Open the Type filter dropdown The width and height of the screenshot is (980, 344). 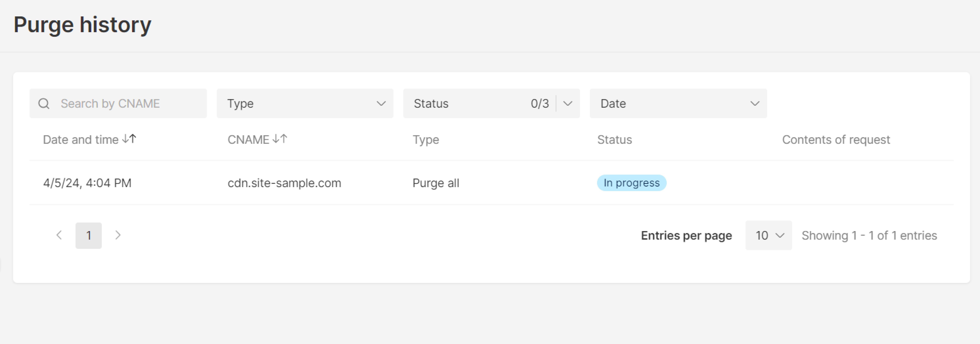tap(304, 103)
